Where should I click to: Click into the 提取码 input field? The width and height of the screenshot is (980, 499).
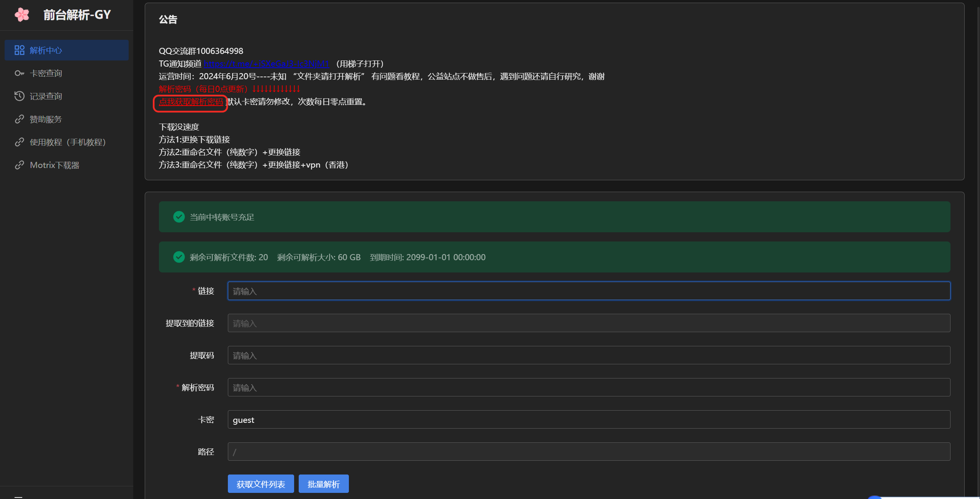[589, 355]
